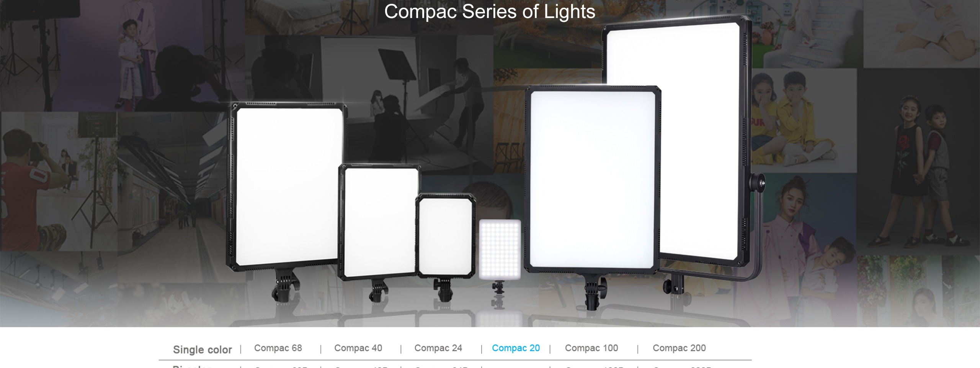Open the Compac 40 product link

[358, 348]
